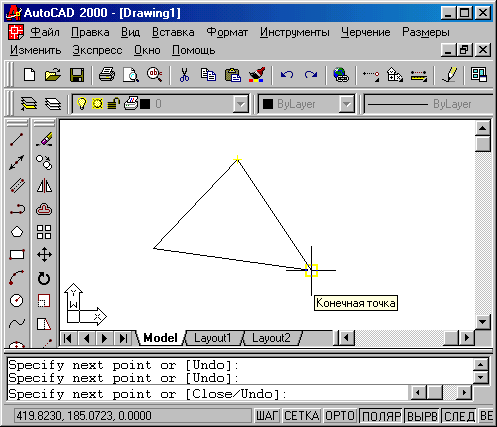
Task: Toggle the СЕТКА grid display button
Action: point(301,416)
